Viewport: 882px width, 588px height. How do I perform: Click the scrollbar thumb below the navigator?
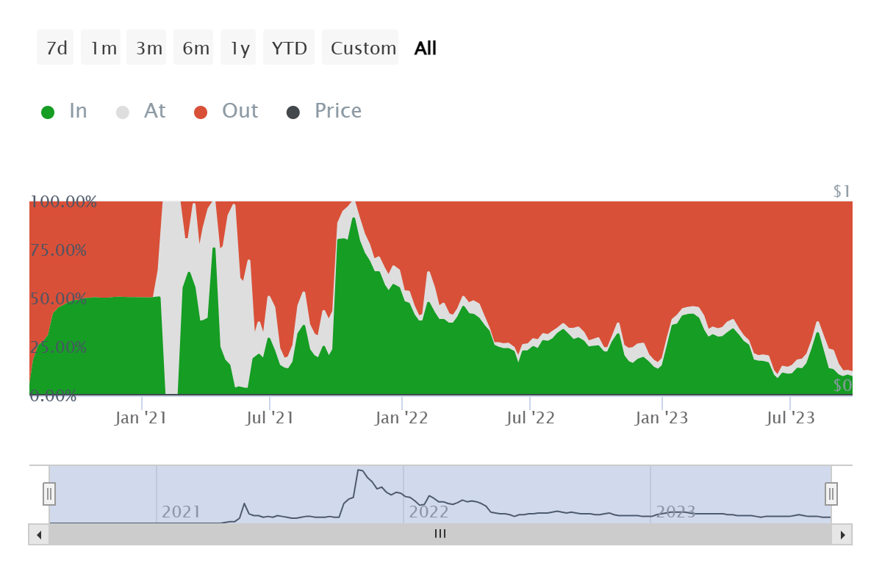[x=440, y=534]
